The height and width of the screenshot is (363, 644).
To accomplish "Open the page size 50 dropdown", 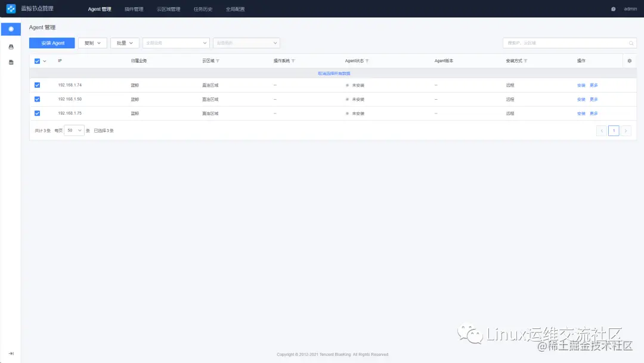I will (x=75, y=130).
